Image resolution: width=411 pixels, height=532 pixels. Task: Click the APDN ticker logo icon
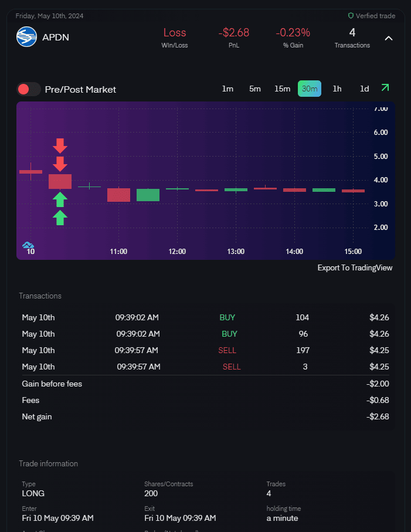(27, 38)
